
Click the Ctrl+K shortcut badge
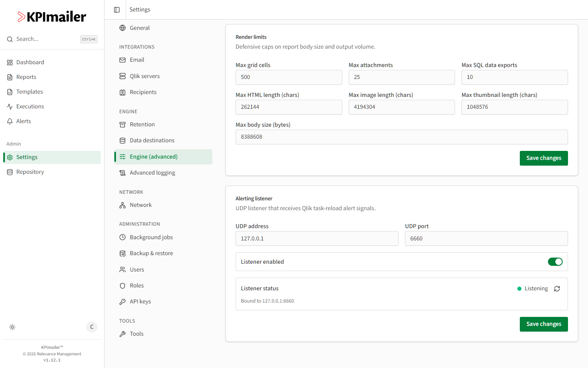89,39
